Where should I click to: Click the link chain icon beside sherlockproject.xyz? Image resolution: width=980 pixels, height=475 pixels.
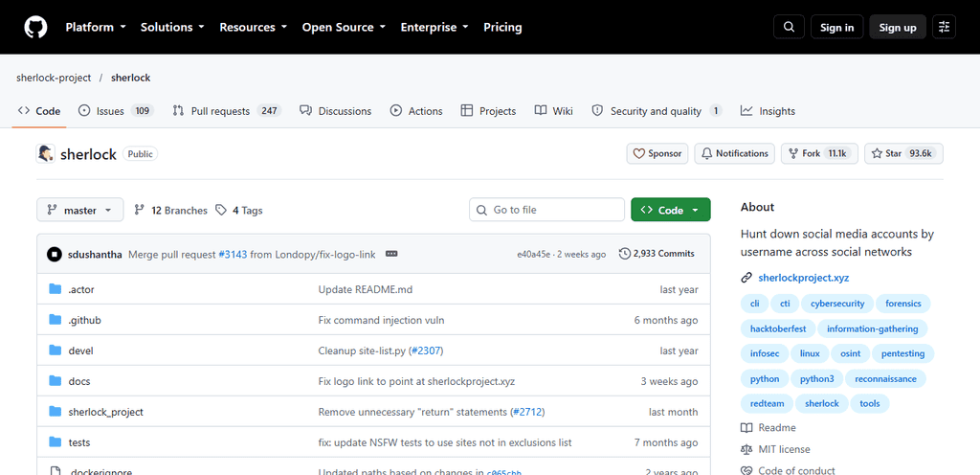tap(746, 278)
